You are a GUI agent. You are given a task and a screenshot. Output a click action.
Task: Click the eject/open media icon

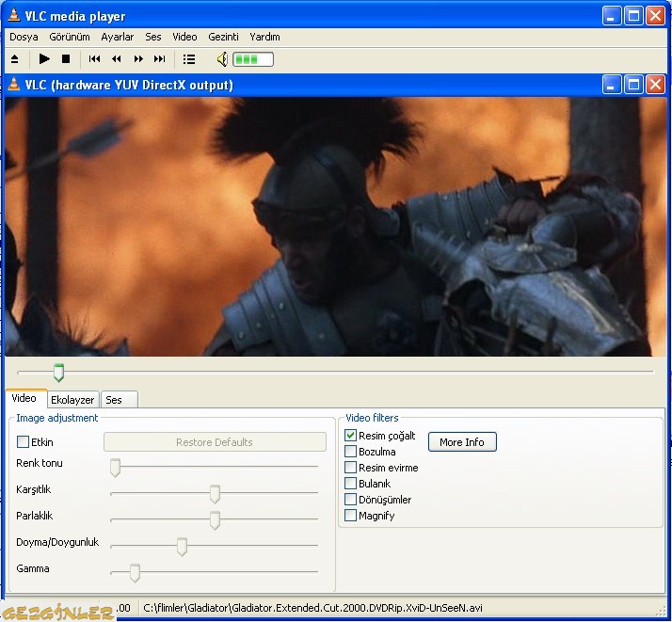tap(14, 59)
